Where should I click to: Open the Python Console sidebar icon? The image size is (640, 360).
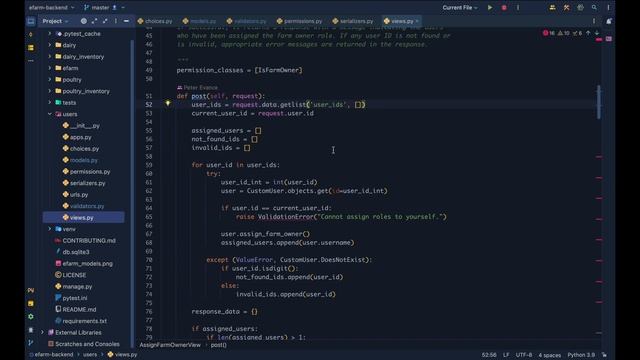(31, 291)
